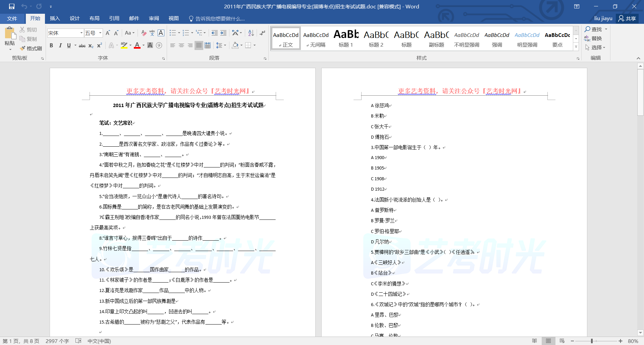Click the Clear All Formatting icon
This screenshot has width=644, height=345.
pos(144,33)
